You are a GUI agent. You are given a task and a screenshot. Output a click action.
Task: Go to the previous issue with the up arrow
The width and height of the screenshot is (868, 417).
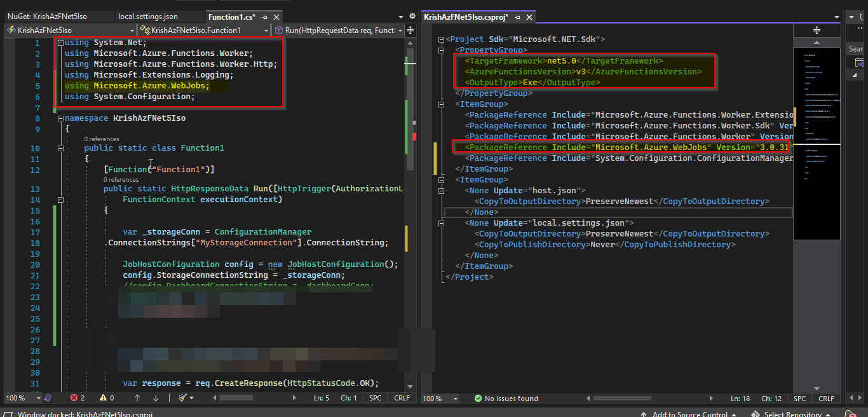click(x=138, y=398)
